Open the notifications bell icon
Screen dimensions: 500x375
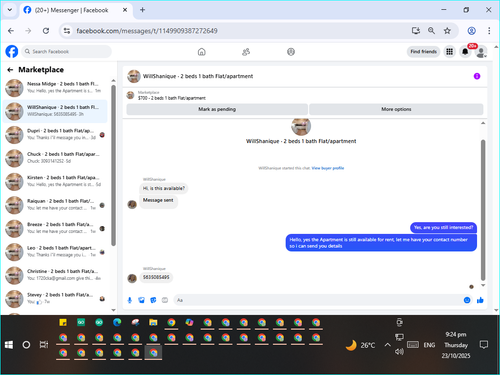pyautogui.click(x=465, y=52)
